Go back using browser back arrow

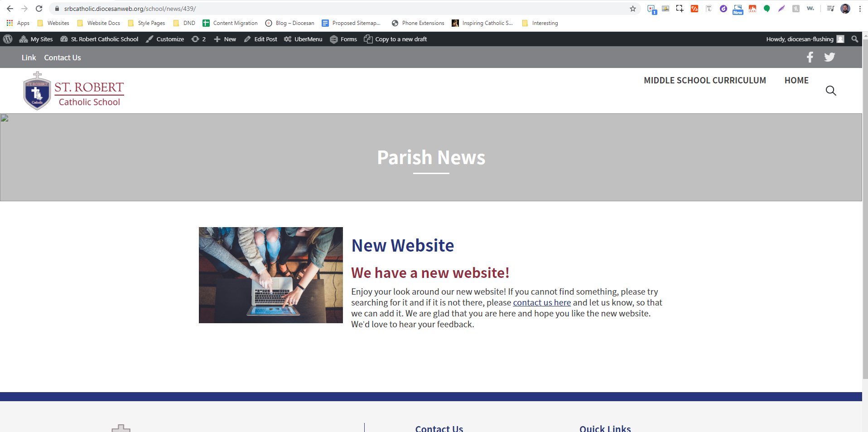click(x=10, y=9)
